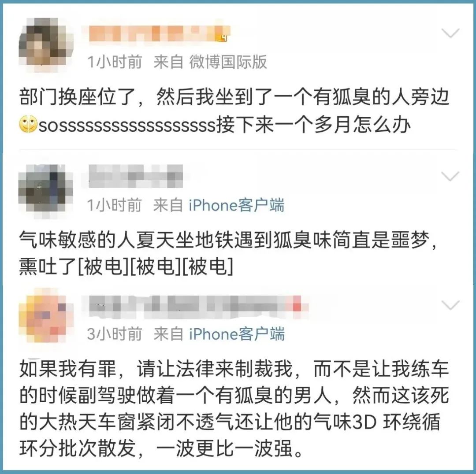Image resolution: width=476 pixels, height=474 pixels.
Task: Open iPhone客户端 link on second post
Action: click(237, 205)
